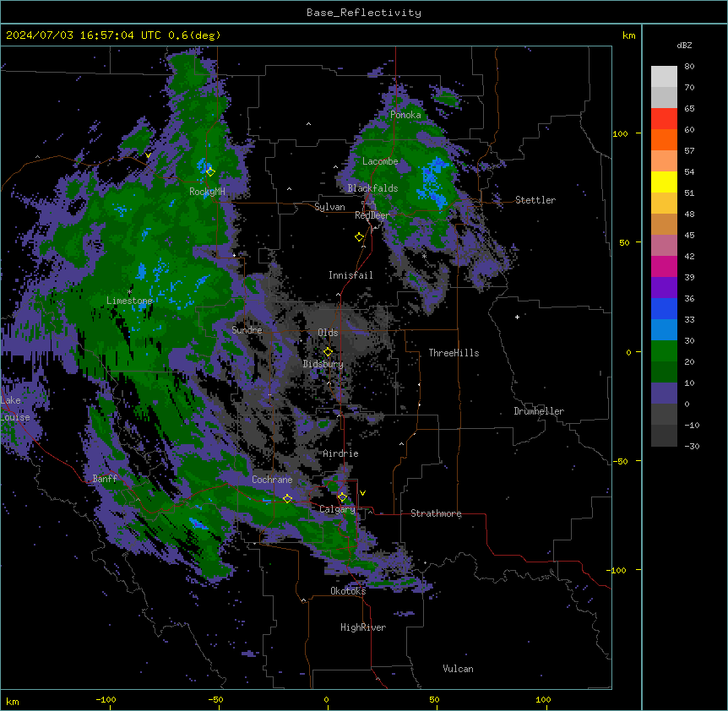
Task: Click the red 60-65 dBZ legend swatch
Action: tap(664, 119)
